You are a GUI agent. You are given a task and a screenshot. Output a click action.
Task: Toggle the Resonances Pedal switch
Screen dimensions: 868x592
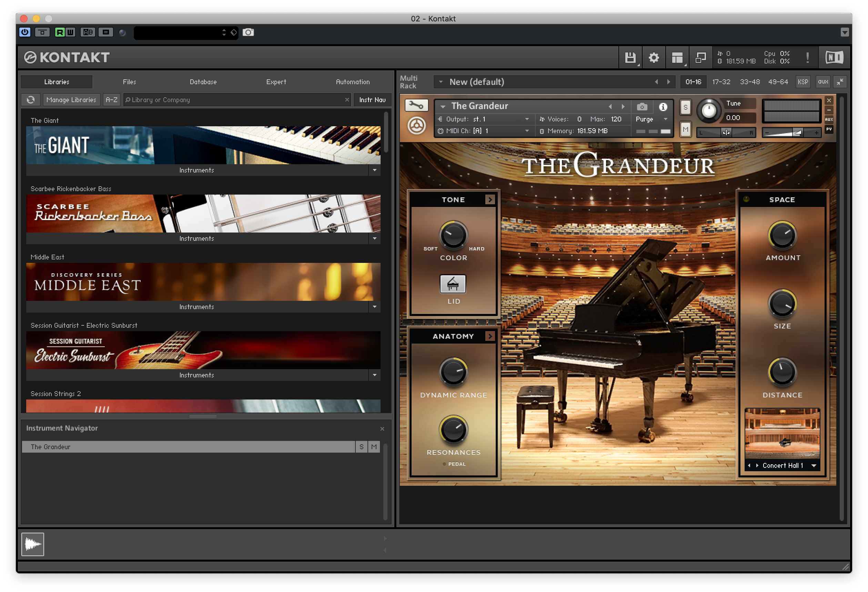click(x=444, y=464)
